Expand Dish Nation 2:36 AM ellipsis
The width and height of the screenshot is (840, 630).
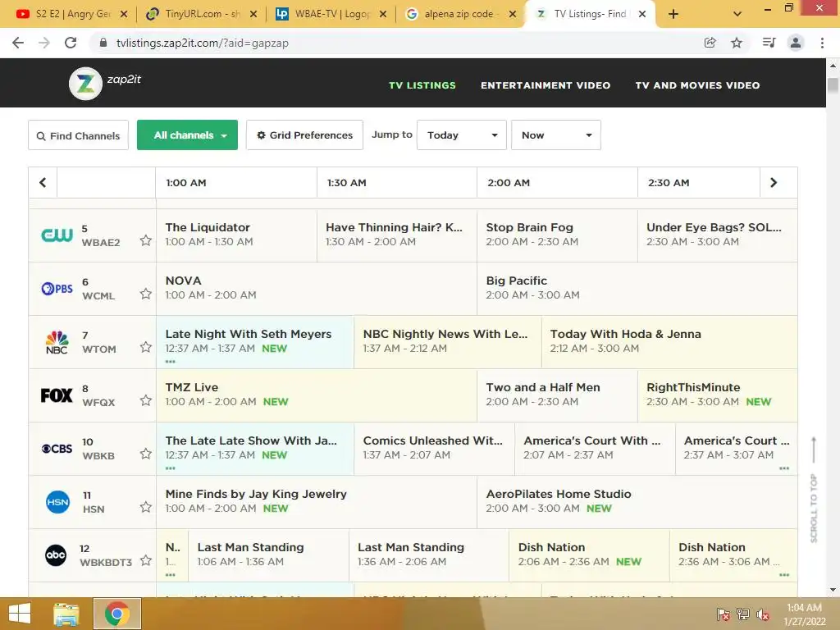pyautogui.click(x=784, y=575)
